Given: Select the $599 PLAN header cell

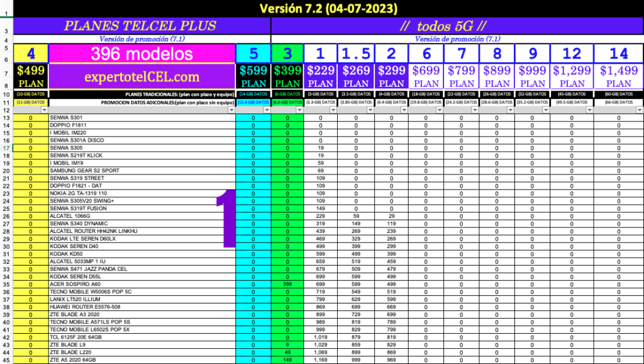Looking at the screenshot, I should pyautogui.click(x=253, y=76).
